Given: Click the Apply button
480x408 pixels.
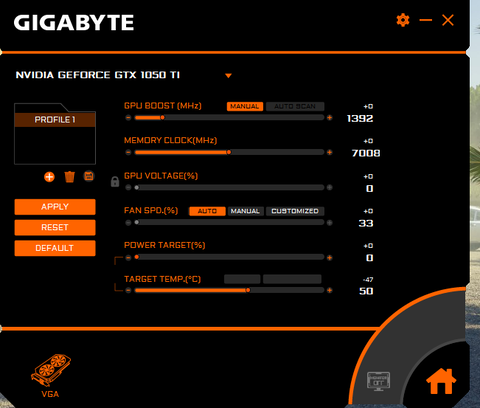Looking at the screenshot, I should pos(55,207).
